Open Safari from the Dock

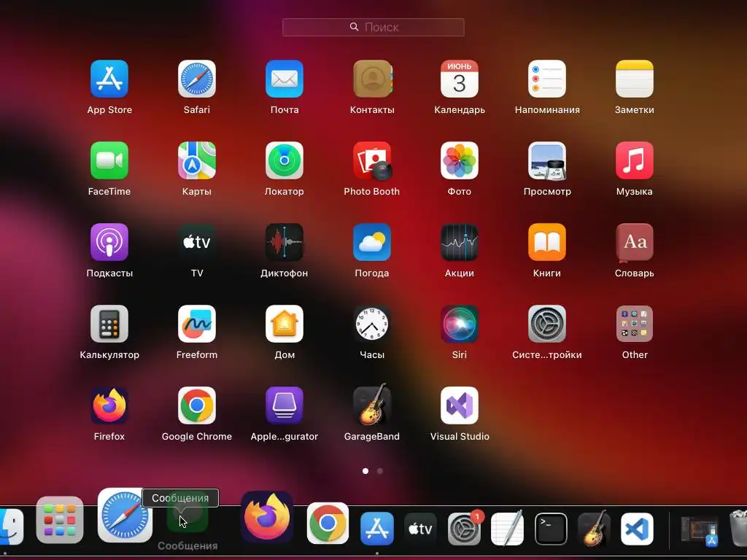coord(125,516)
